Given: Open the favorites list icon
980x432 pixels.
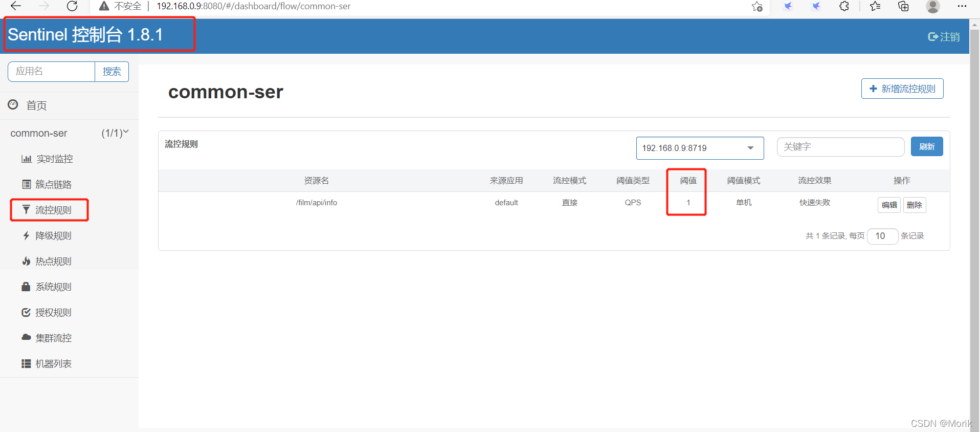Looking at the screenshot, I should 875,6.
